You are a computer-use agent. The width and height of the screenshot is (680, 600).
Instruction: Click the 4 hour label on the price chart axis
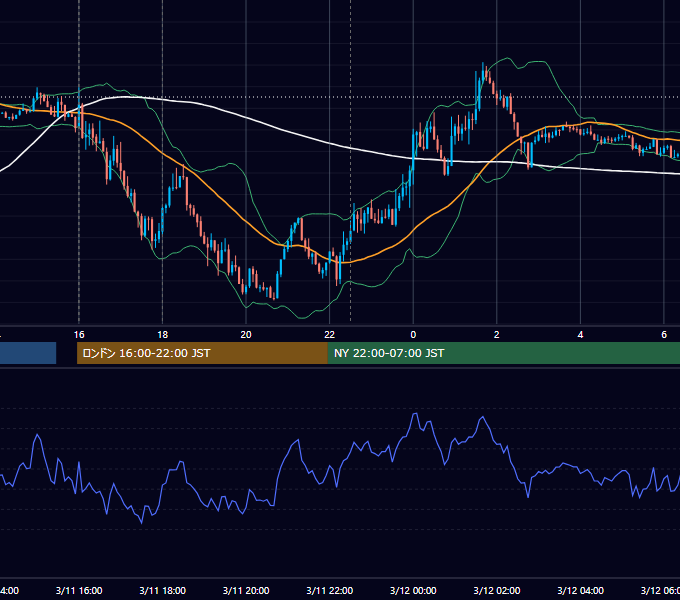[580, 335]
